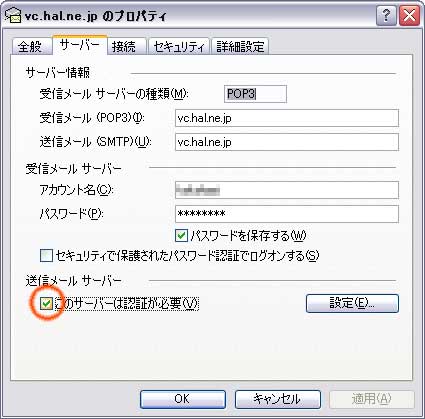Enable secure password authentication logon checkbox
Viewport: 425px width, 419px height.
pos(46,256)
